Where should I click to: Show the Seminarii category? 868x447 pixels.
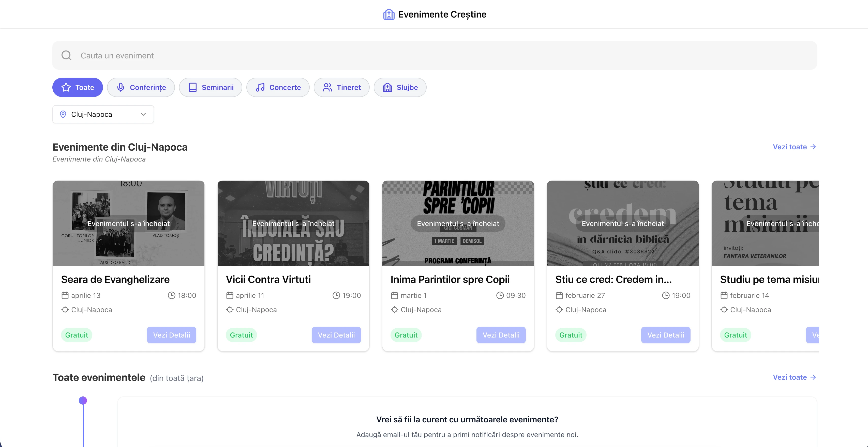(x=211, y=88)
